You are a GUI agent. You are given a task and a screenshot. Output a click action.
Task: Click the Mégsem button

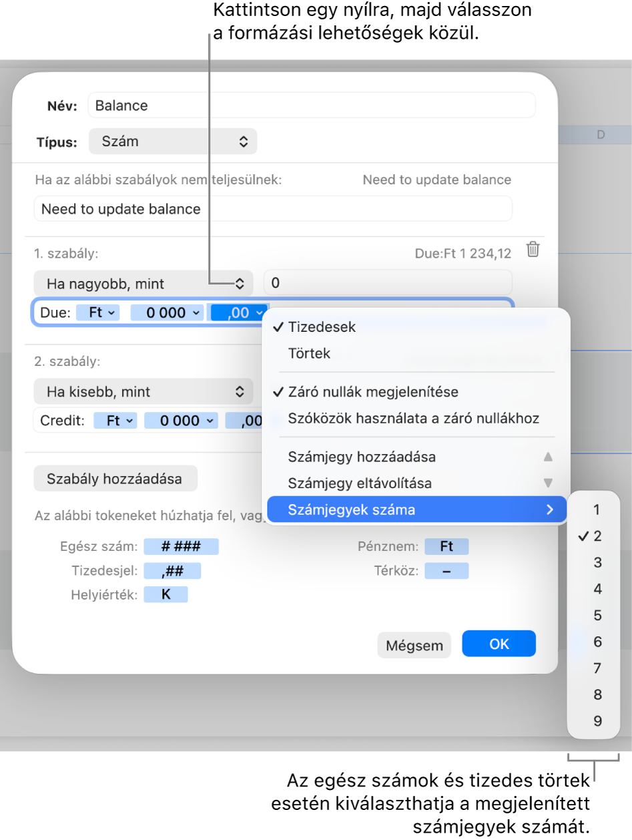click(414, 645)
